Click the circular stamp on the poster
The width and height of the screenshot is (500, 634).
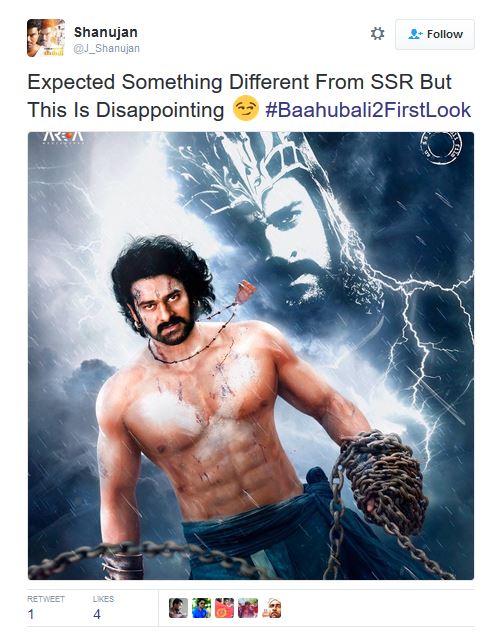(441, 148)
